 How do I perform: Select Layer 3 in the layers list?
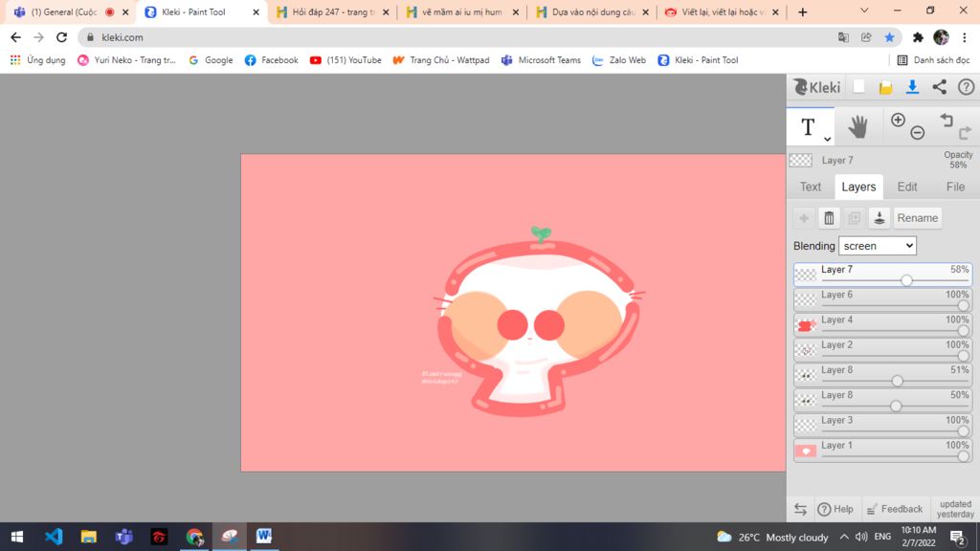coord(882,426)
